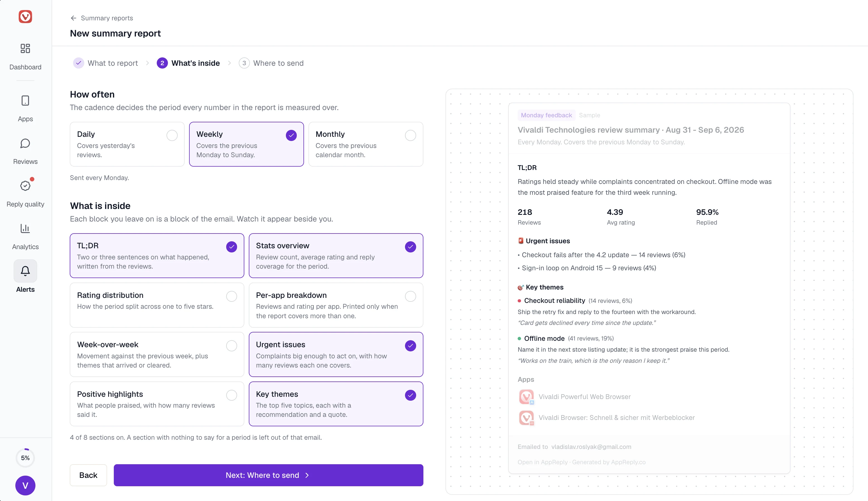Select the Monthly cadence radio
The height and width of the screenshot is (501, 868).
tap(411, 135)
